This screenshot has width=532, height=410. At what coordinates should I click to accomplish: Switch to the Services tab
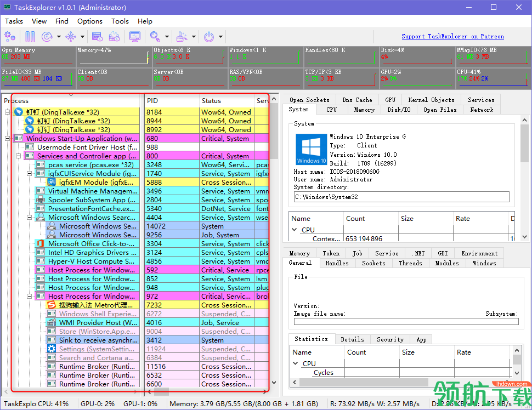(481, 100)
